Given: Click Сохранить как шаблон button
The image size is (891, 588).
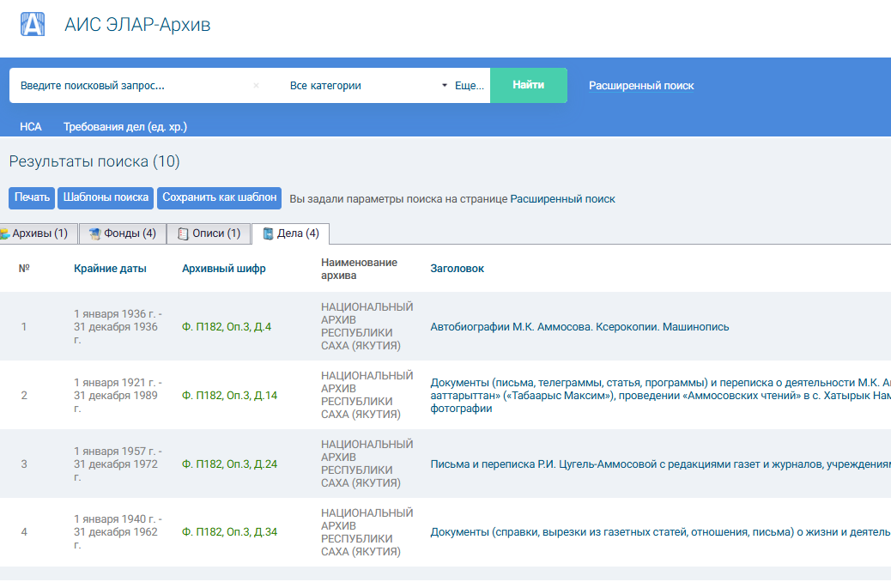Looking at the screenshot, I should coord(220,197).
